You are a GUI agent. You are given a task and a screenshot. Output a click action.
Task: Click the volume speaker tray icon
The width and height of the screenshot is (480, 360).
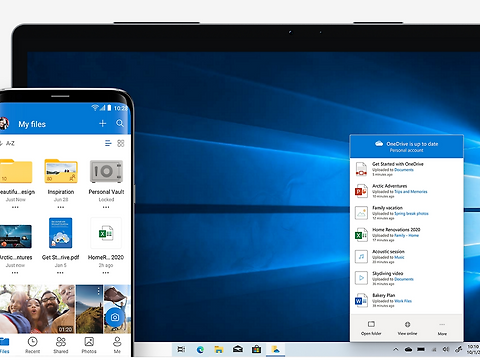pos(446,349)
